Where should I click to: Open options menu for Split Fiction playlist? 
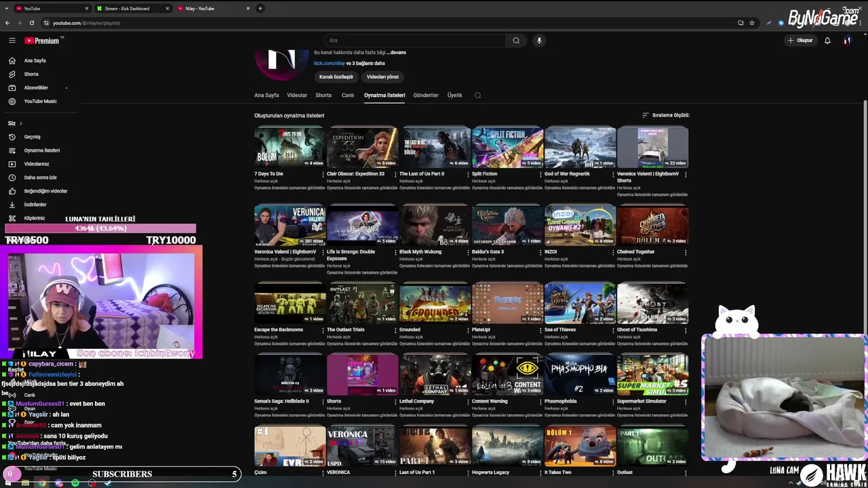540,174
